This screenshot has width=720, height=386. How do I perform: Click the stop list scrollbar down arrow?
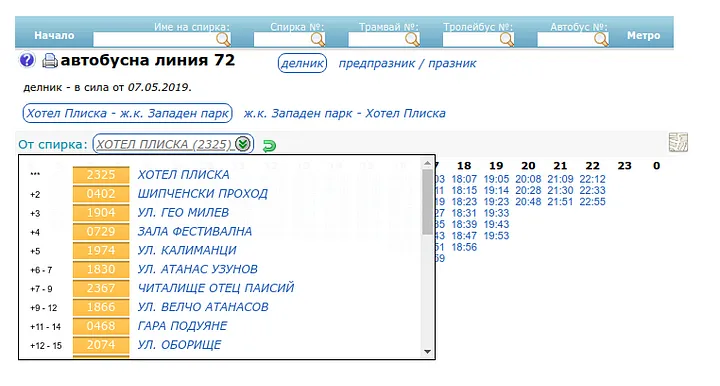pyautogui.click(x=428, y=352)
